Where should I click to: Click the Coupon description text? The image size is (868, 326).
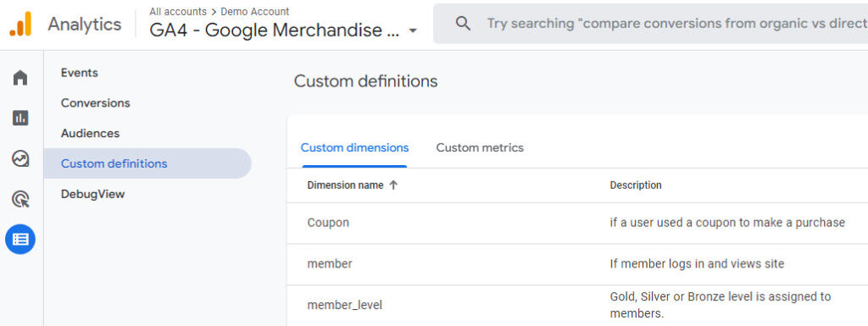[x=727, y=223]
